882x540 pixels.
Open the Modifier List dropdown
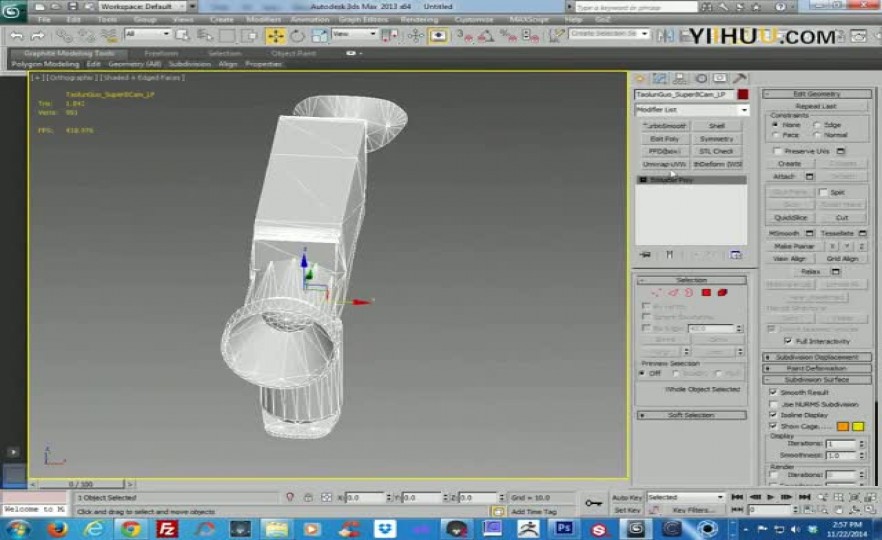click(x=692, y=110)
